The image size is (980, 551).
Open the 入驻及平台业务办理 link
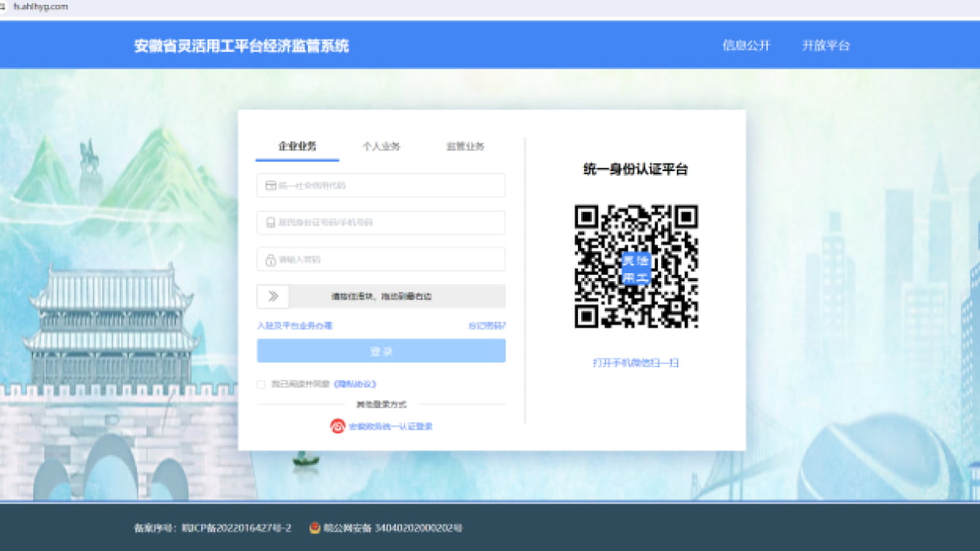tap(294, 325)
